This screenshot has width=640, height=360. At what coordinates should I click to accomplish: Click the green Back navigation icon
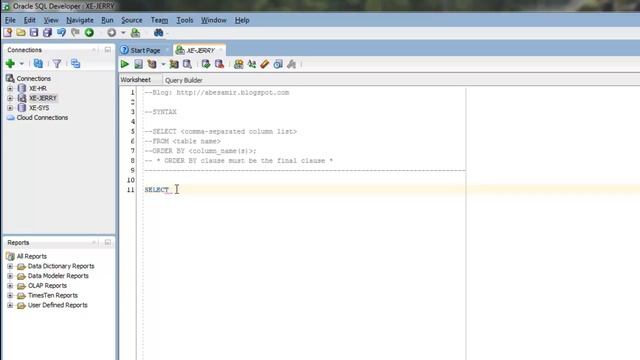pyautogui.click(x=89, y=33)
